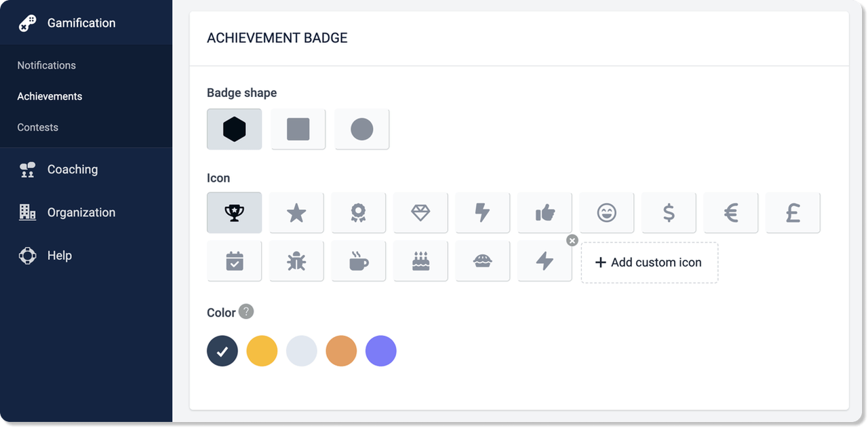The image size is (868, 428).
Task: Expand the Organization sidebar section
Action: coord(81,212)
